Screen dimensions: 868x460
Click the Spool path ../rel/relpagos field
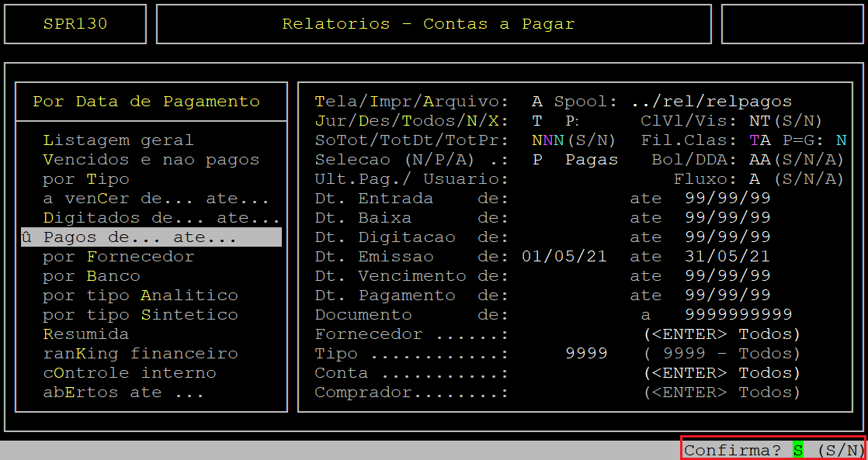click(x=711, y=102)
